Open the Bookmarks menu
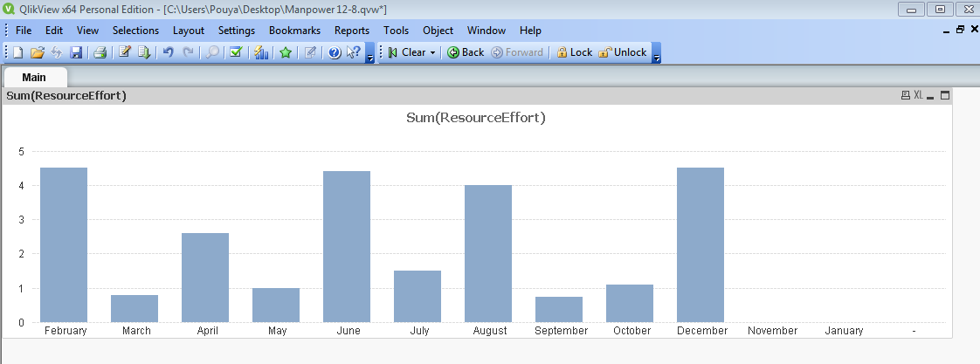This screenshot has height=364, width=980. [x=294, y=31]
